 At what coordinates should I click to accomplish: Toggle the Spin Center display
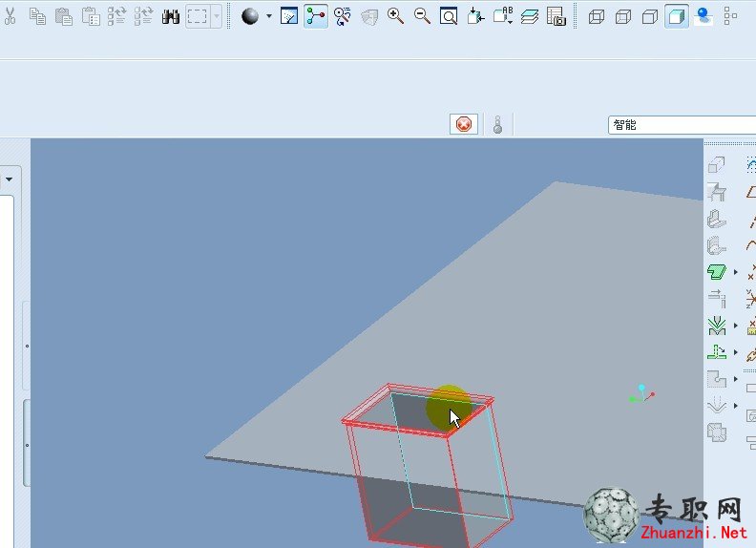pyautogui.click(x=316, y=16)
